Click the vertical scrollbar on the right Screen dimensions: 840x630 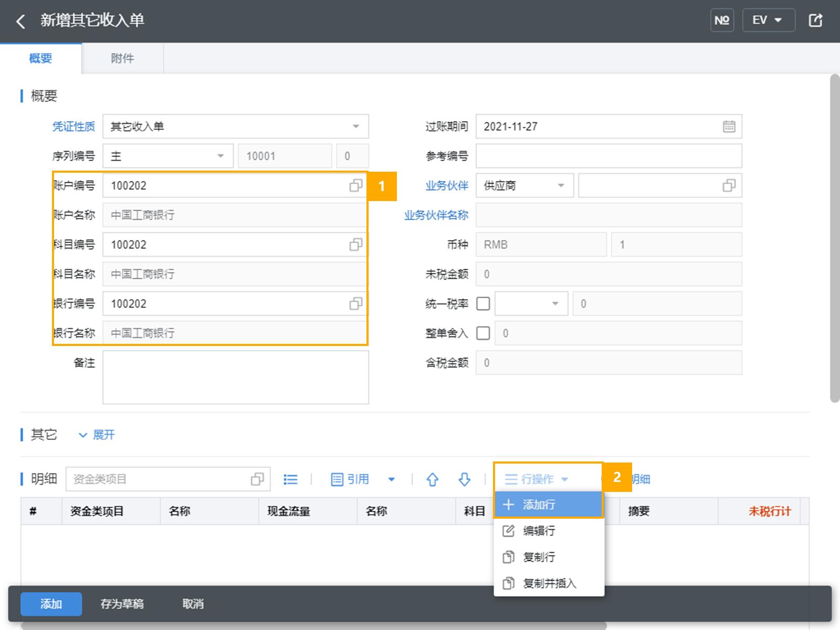coord(835,239)
